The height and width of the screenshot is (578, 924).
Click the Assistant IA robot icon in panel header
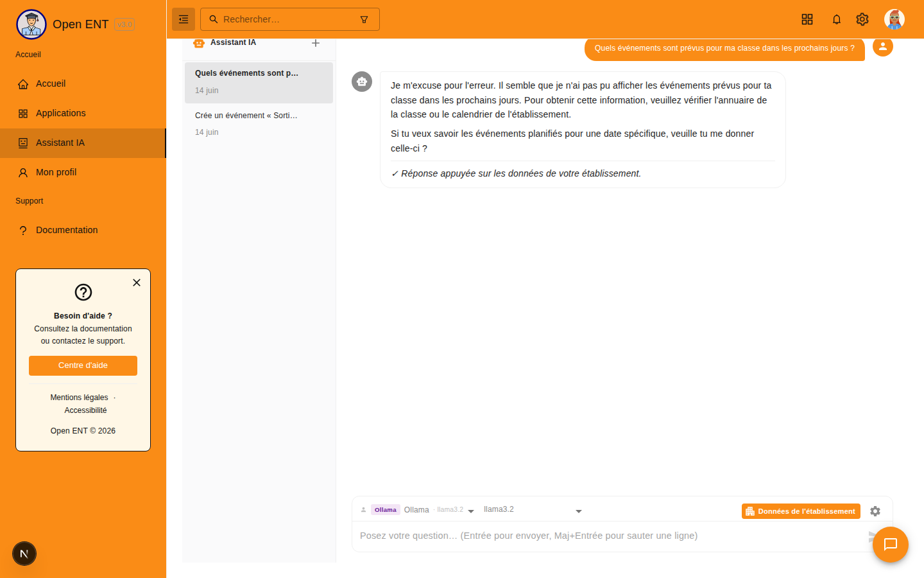[199, 43]
